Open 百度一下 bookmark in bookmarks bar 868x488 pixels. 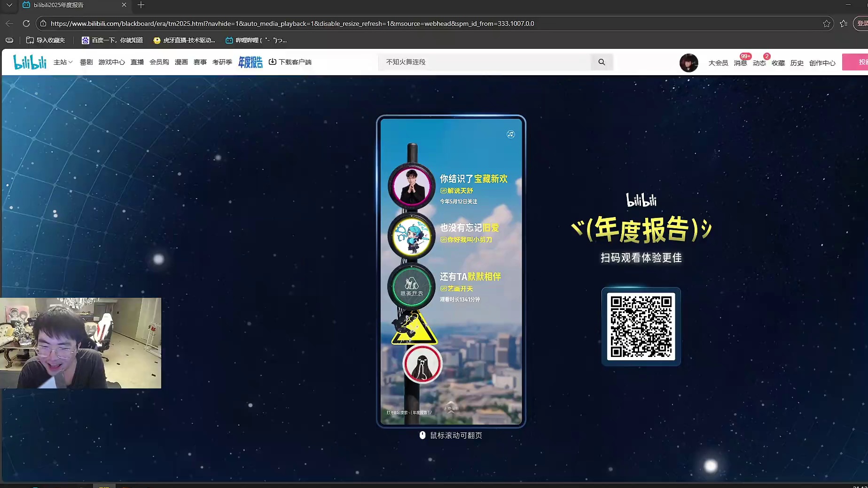tap(112, 40)
